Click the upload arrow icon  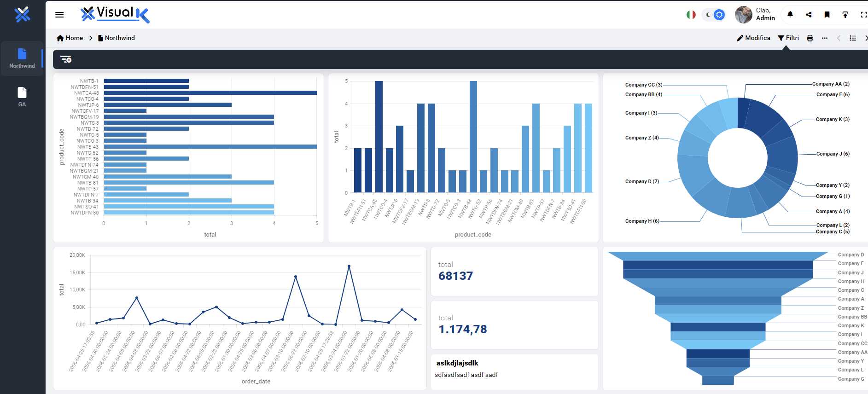click(x=845, y=15)
